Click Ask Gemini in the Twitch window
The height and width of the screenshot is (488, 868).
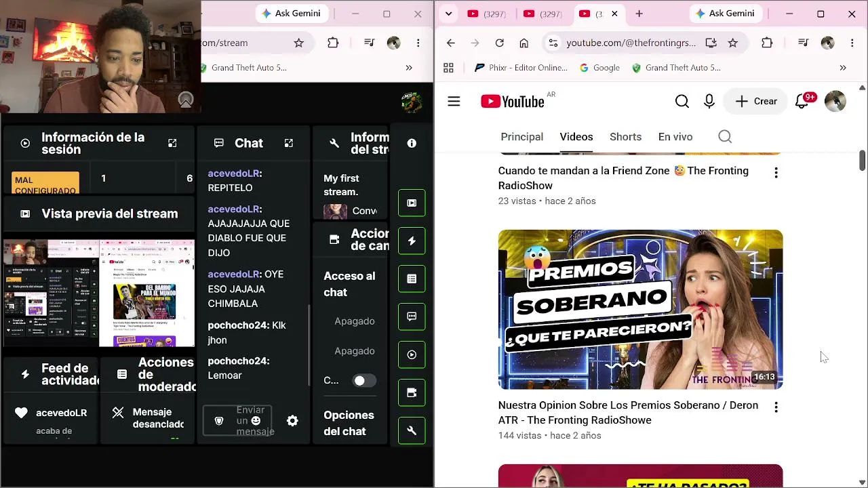point(291,14)
